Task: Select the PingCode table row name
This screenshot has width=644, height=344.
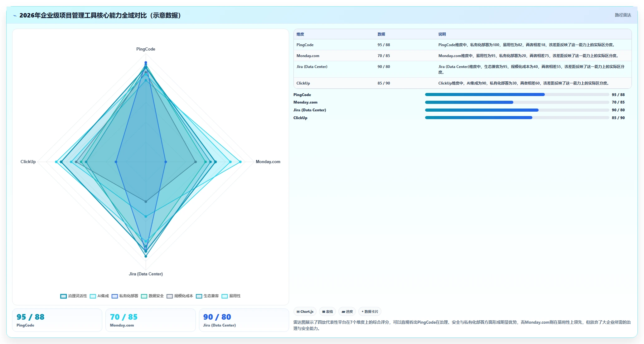Action: 305,45
